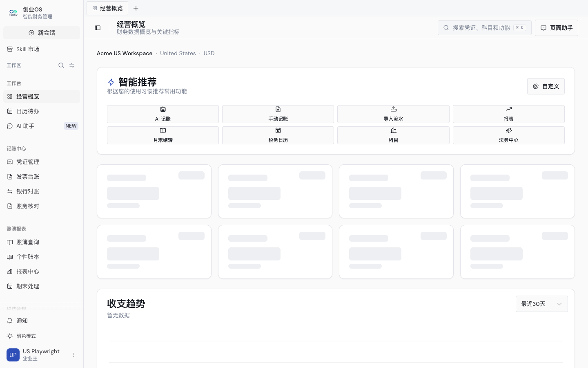
Task: Open the 手动记账 shortcut
Action: [278, 114]
